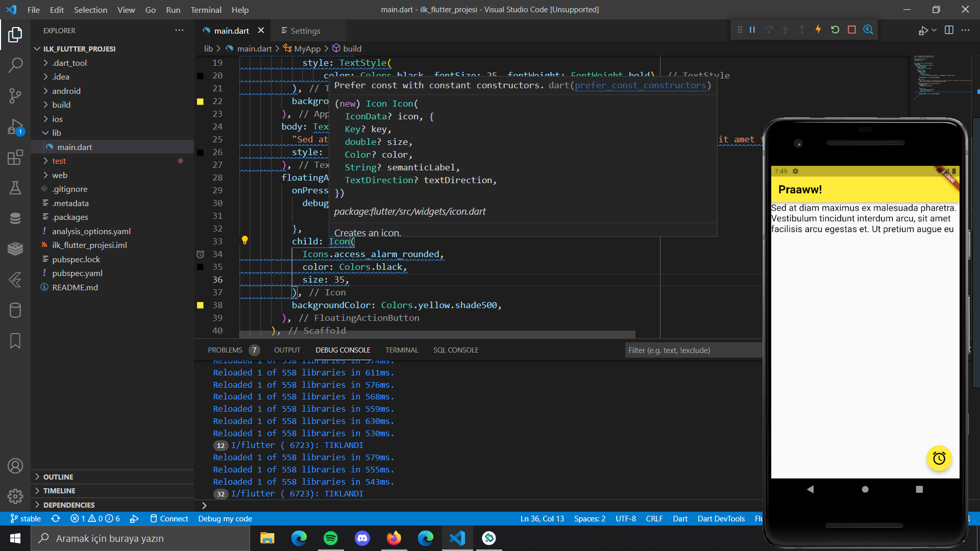Click the Windows taskbar search box
Screen dimensions: 980x551
(140, 538)
